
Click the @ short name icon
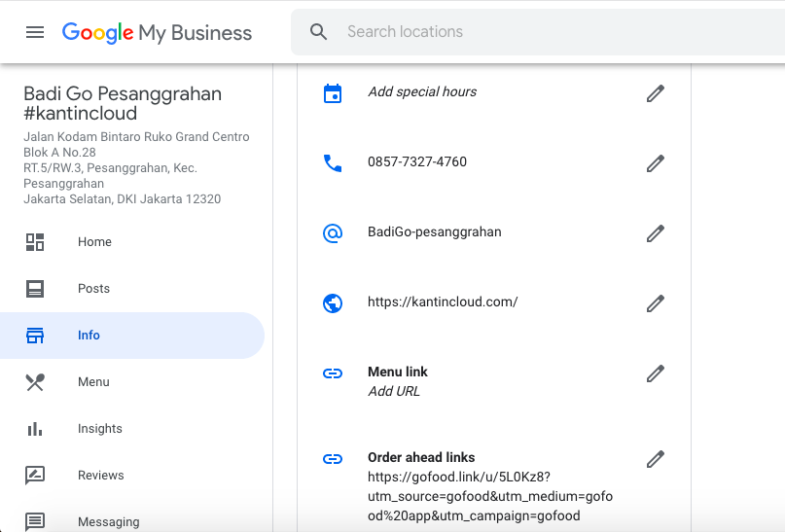pyautogui.click(x=333, y=233)
